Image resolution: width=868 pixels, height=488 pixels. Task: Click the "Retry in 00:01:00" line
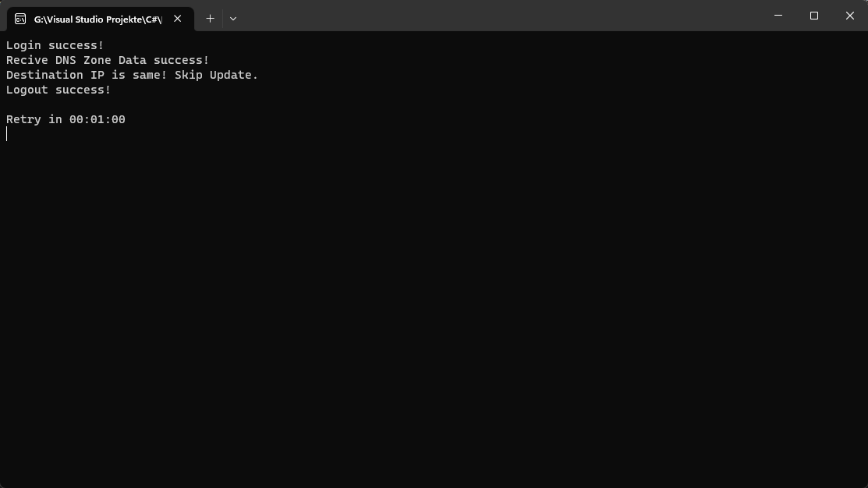click(66, 119)
